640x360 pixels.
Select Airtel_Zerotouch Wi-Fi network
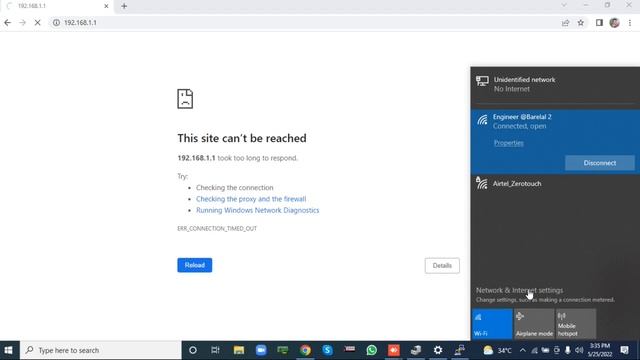coord(555,184)
